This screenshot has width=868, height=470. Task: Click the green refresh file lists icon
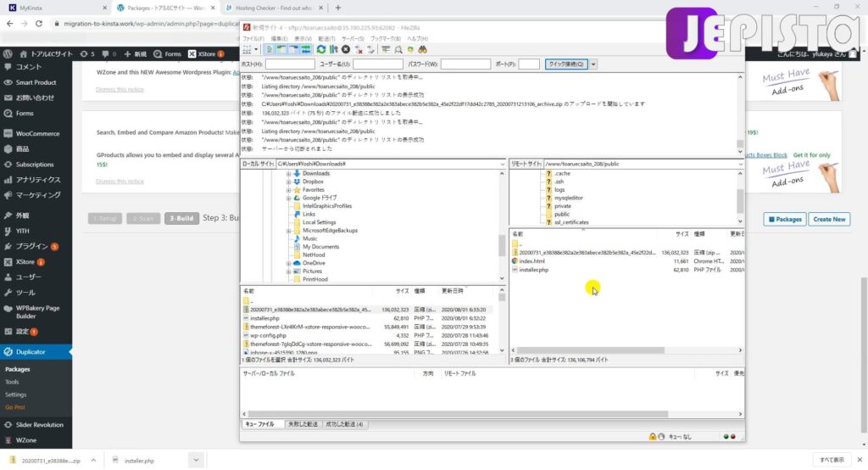(321, 49)
